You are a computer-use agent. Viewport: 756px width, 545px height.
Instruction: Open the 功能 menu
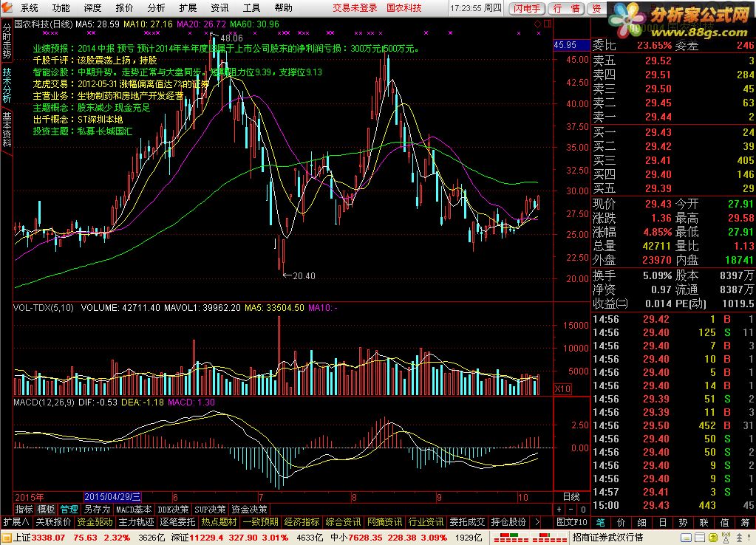coord(61,7)
